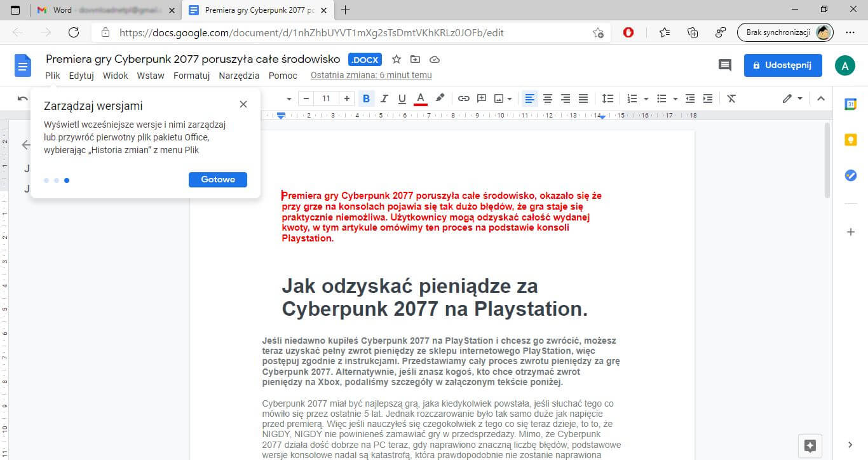The width and height of the screenshot is (868, 460).
Task: Click the Bulleted list icon
Action: (x=661, y=98)
